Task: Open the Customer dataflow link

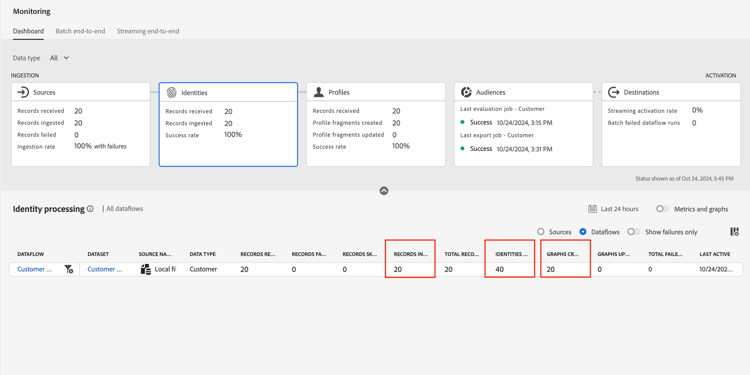Action: click(34, 269)
